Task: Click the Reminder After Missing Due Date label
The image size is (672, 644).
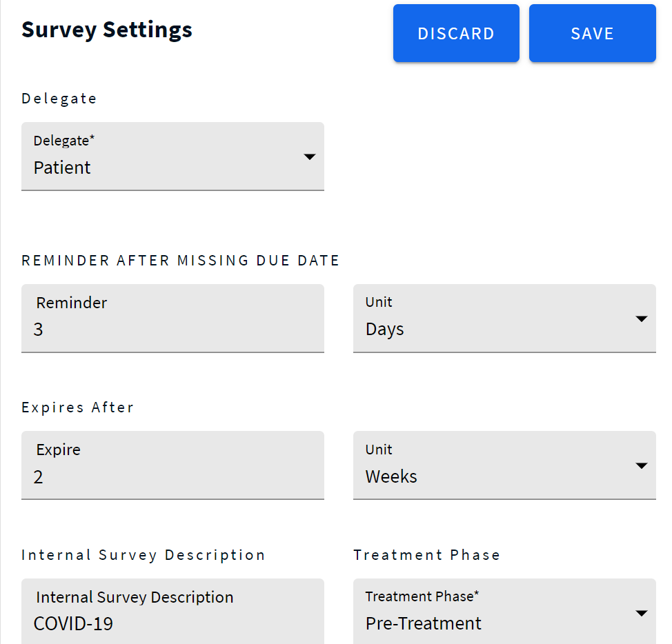Action: (181, 261)
